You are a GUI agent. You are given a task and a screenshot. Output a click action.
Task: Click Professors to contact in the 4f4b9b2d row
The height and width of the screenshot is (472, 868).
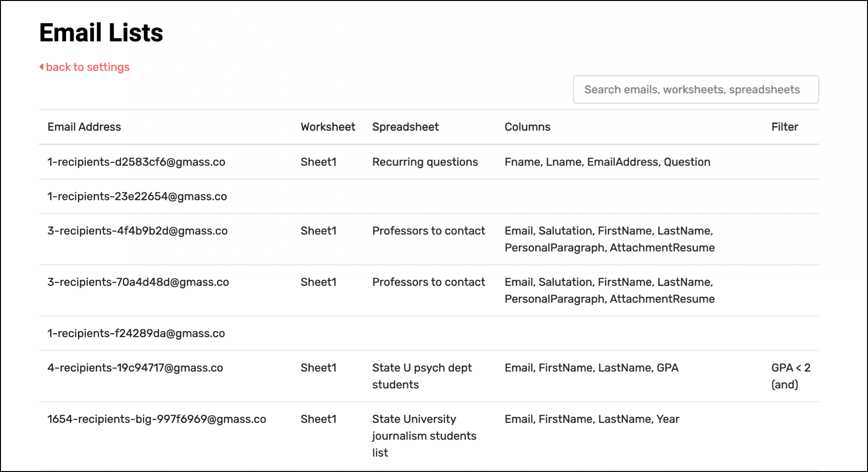click(x=428, y=231)
